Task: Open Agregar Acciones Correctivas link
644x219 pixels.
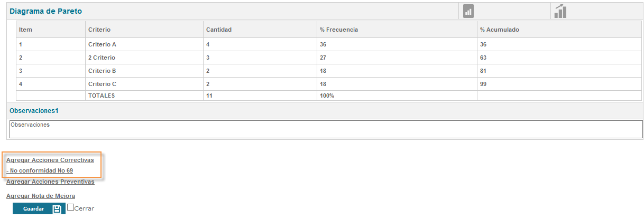Action: pos(50,159)
